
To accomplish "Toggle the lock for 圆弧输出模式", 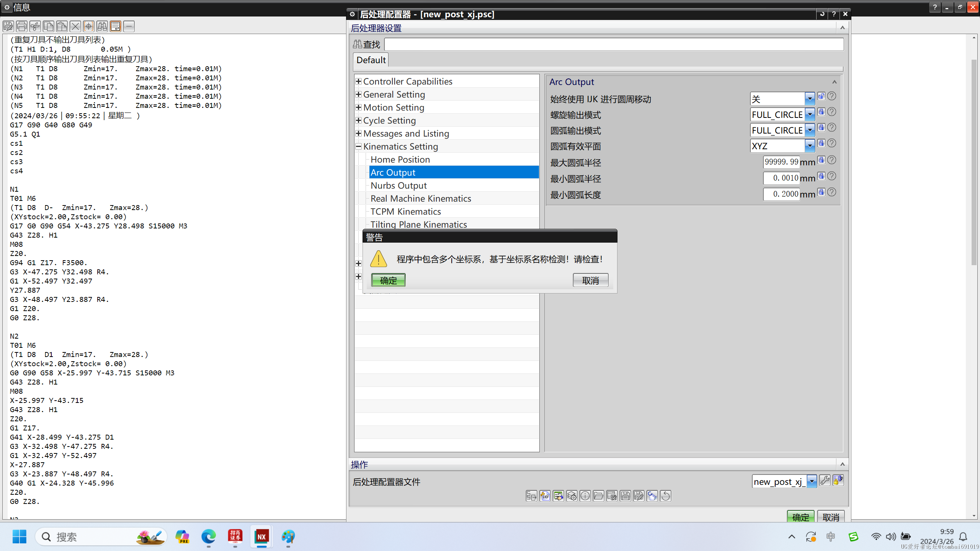I will pyautogui.click(x=821, y=127).
